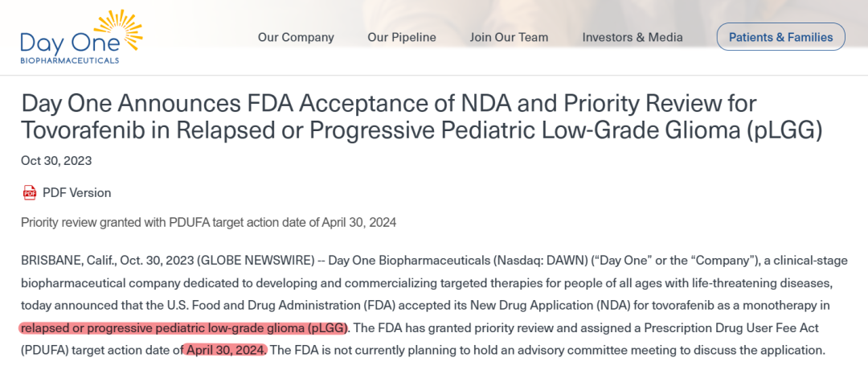Click the red PDF file icon
Image resolution: width=868 pixels, height=366 pixels.
pos(30,193)
